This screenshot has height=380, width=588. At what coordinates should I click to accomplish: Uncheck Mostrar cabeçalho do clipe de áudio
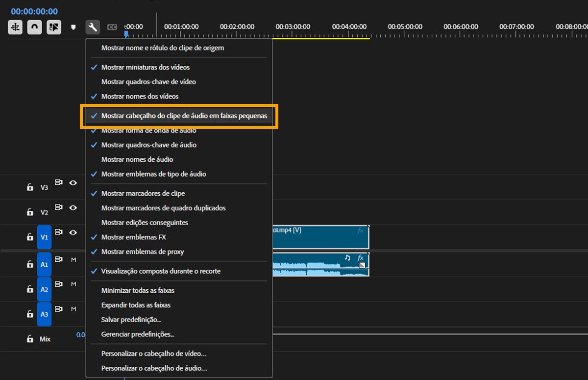[x=179, y=116]
